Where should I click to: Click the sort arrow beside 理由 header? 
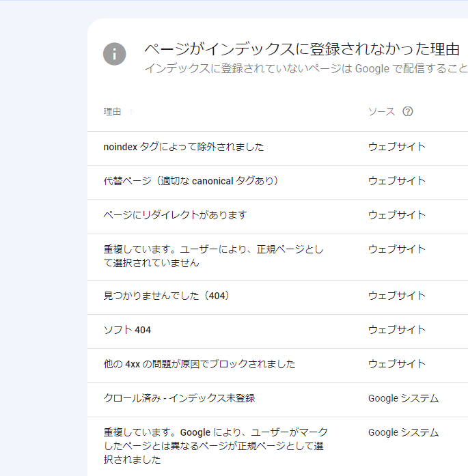(x=131, y=112)
